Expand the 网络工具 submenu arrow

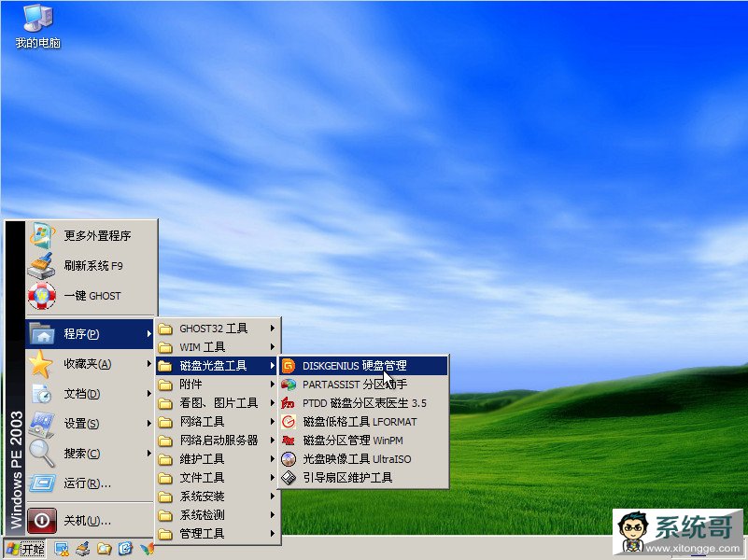point(273,421)
